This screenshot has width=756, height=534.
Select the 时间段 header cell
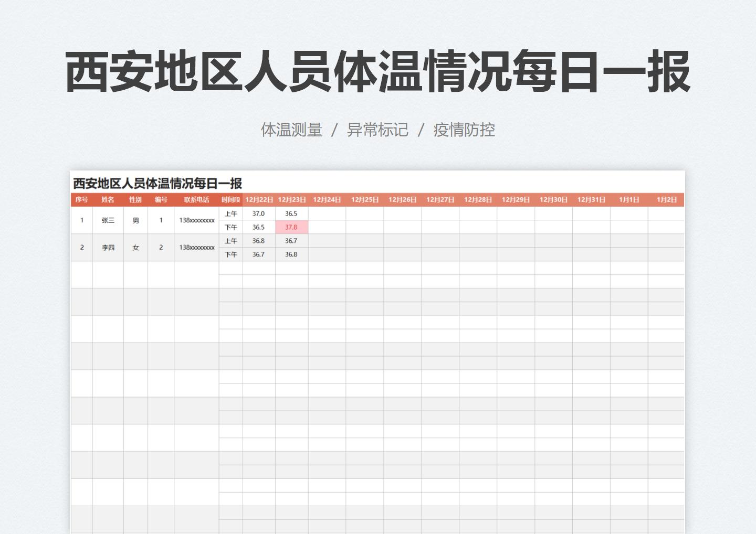(230, 199)
